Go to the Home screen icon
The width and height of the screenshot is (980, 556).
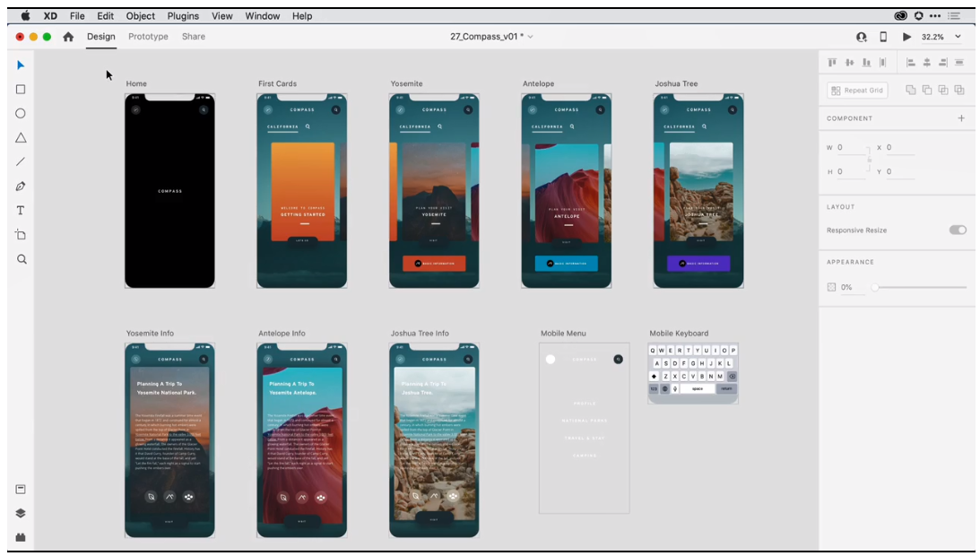pos(68,37)
